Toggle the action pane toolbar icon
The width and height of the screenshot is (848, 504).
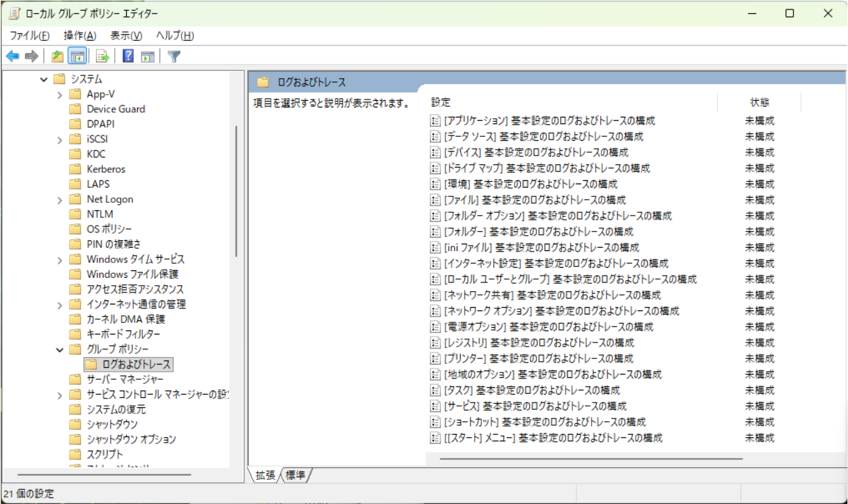148,57
